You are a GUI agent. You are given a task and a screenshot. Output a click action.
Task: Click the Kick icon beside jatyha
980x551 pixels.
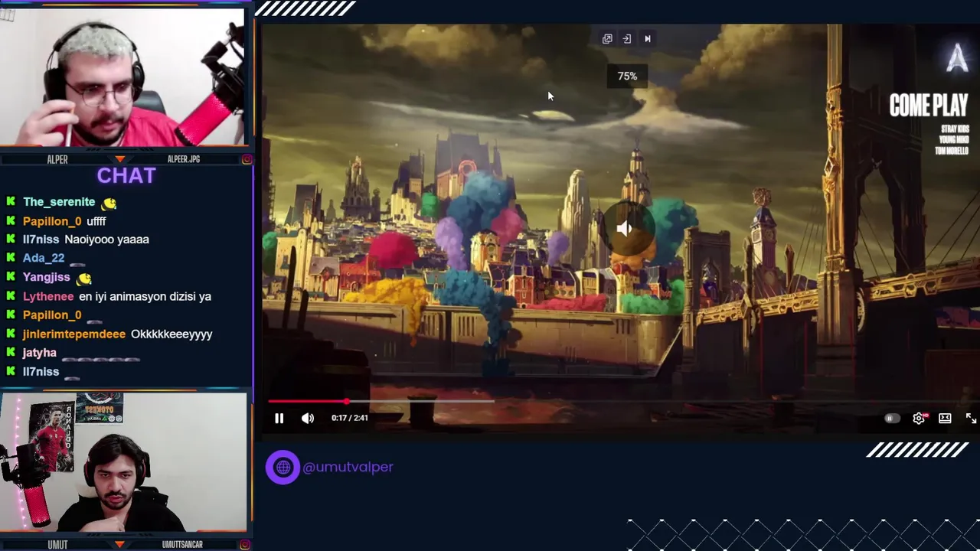point(11,352)
